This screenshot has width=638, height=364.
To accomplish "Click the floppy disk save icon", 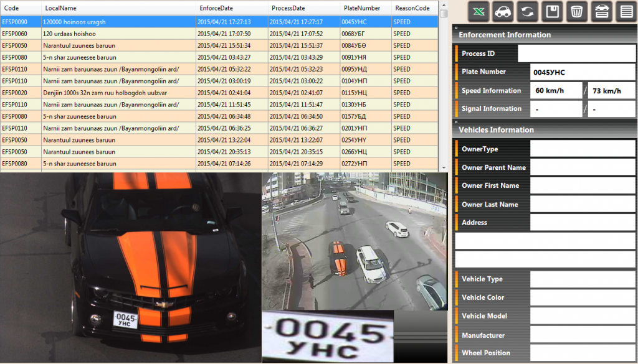I will 552,11.
